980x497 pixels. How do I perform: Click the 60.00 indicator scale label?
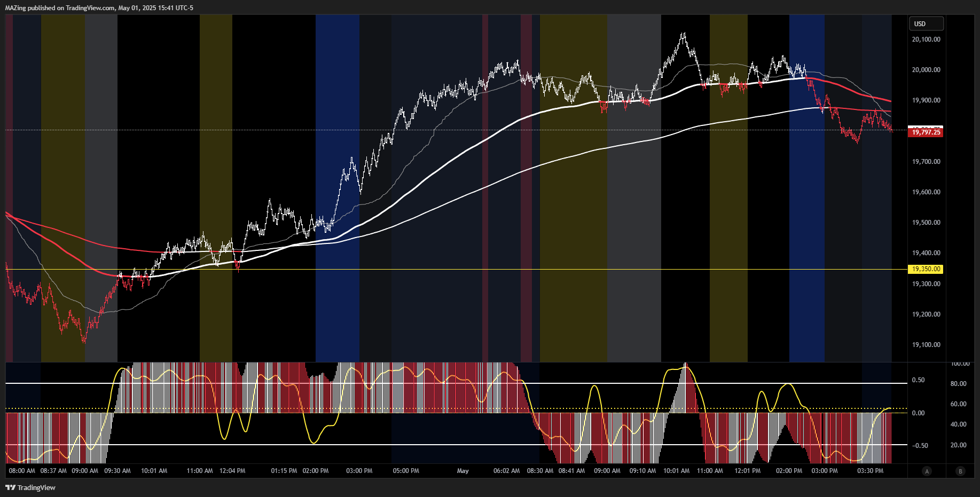tap(958, 404)
